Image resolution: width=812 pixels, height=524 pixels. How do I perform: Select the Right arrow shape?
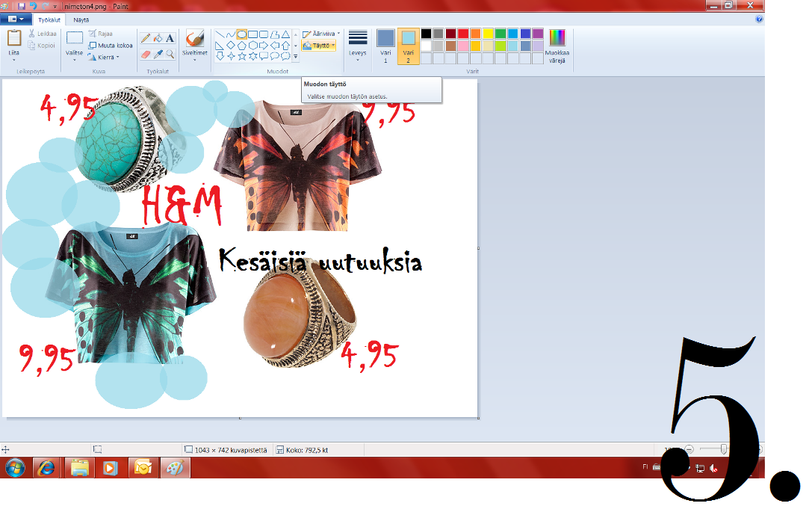264,46
